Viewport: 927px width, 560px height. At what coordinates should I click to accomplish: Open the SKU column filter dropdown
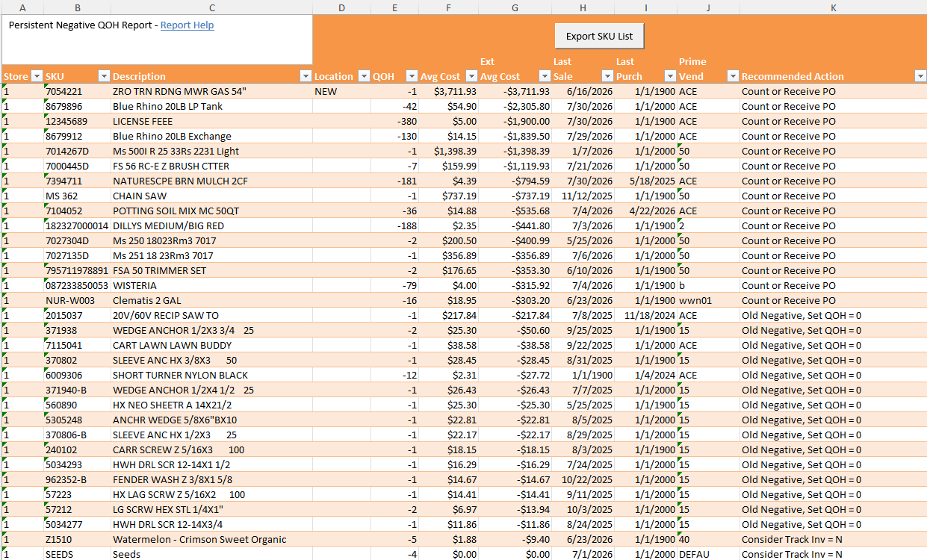click(x=105, y=76)
